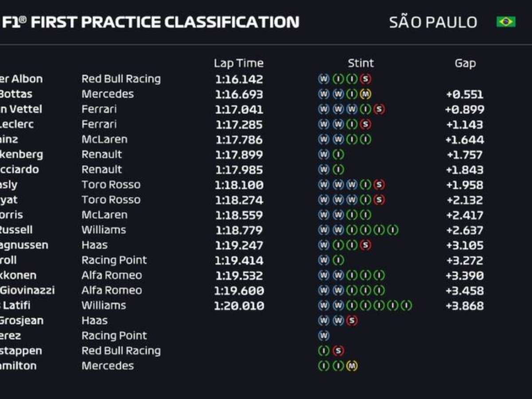
Task: Click Verstappen's red soft tyre icon
Action: [x=338, y=351]
